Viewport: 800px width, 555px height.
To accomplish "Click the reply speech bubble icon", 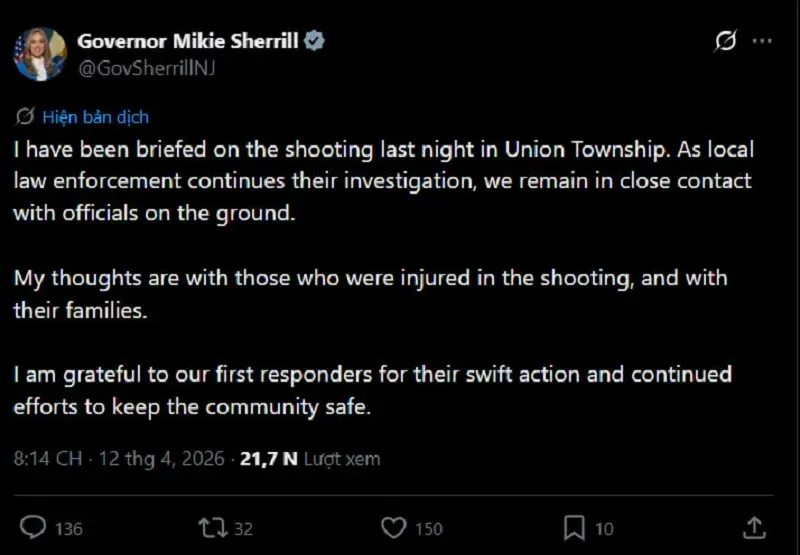I will point(34,527).
